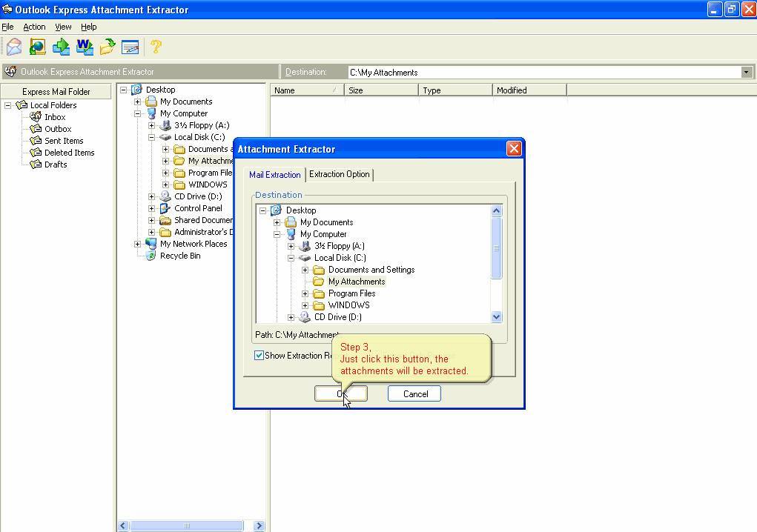Select the Inbox folder icon
The image size is (757, 532).
pos(36,117)
